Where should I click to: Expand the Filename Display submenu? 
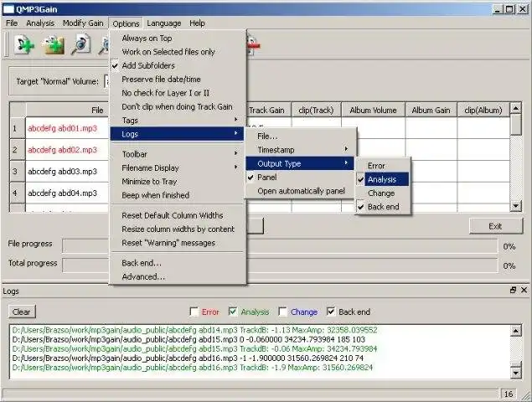pos(177,168)
